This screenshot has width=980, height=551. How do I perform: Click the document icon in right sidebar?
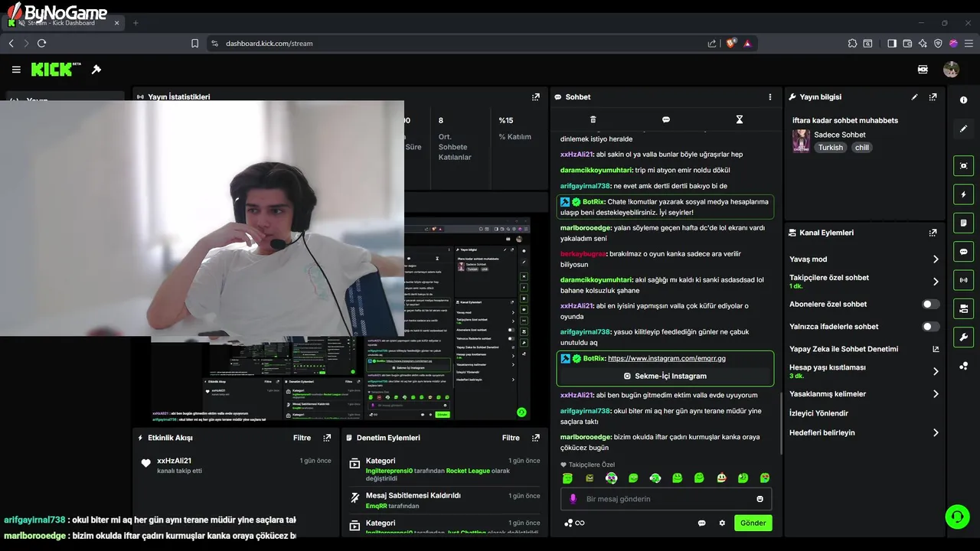pyautogui.click(x=963, y=223)
